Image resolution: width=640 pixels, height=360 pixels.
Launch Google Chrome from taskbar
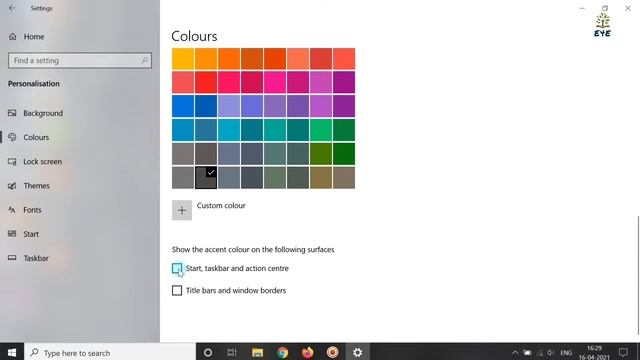pos(282,352)
